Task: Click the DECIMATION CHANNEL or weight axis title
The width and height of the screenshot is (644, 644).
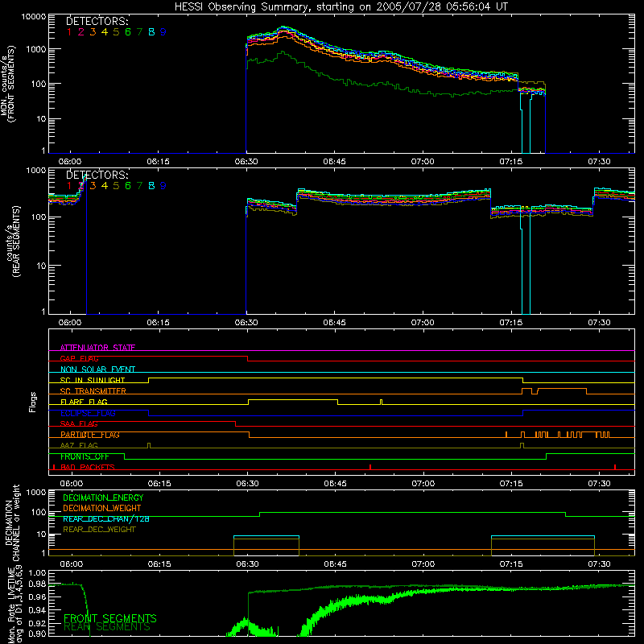Action: click(x=13, y=522)
